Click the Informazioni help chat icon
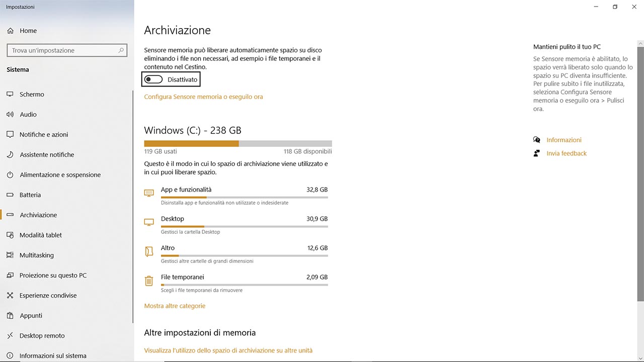 [537, 140]
